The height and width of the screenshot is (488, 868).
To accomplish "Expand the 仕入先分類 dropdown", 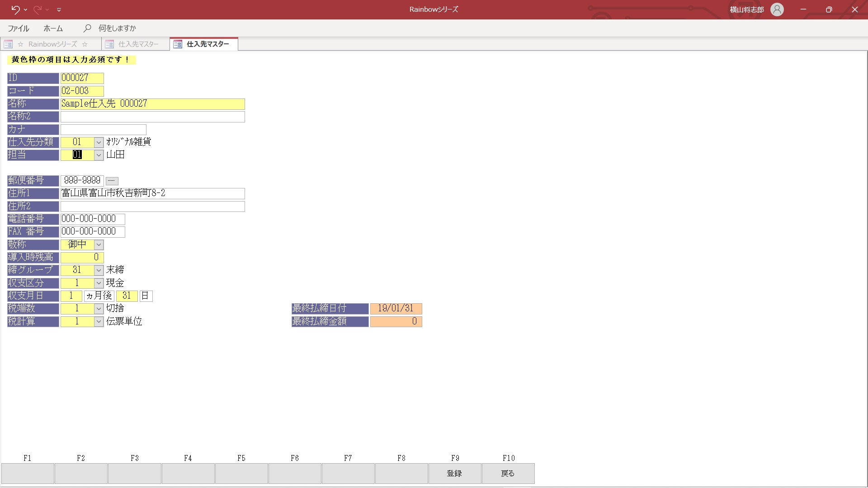I will click(x=99, y=142).
